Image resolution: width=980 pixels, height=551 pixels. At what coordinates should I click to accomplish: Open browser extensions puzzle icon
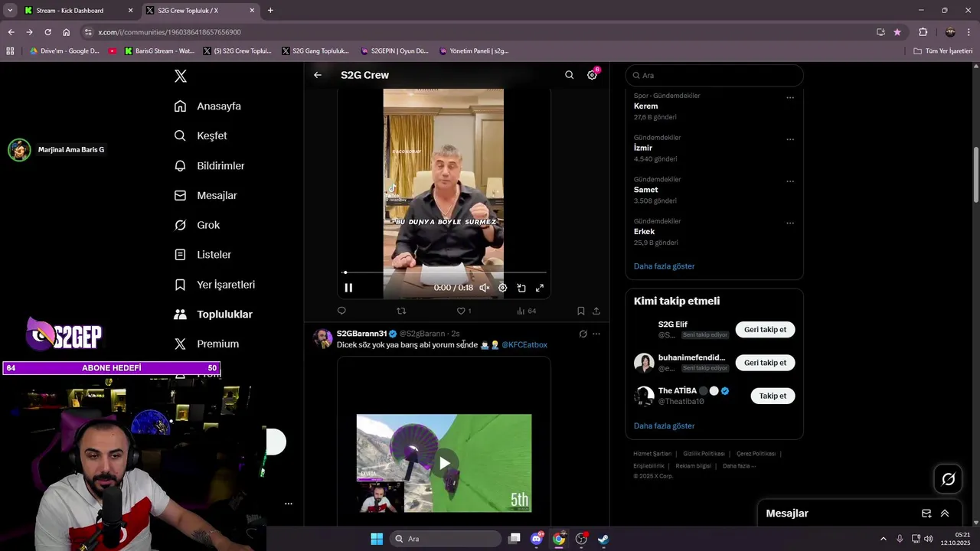(923, 32)
